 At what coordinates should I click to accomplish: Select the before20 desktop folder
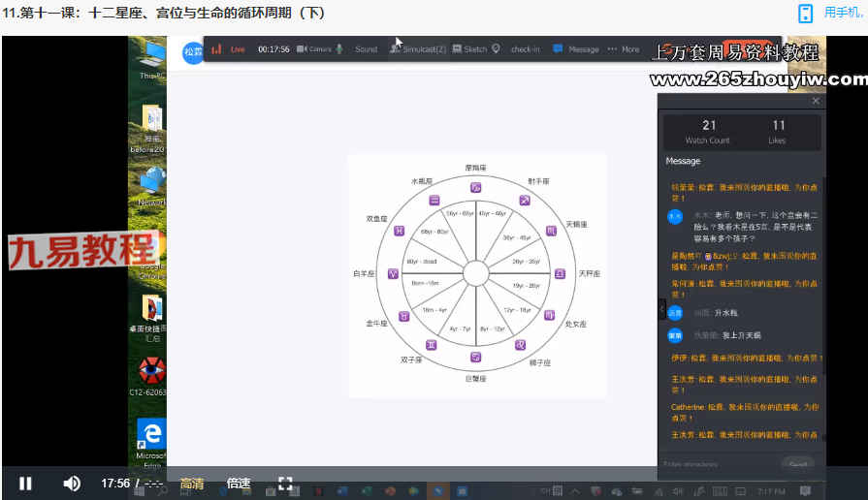pos(149,128)
